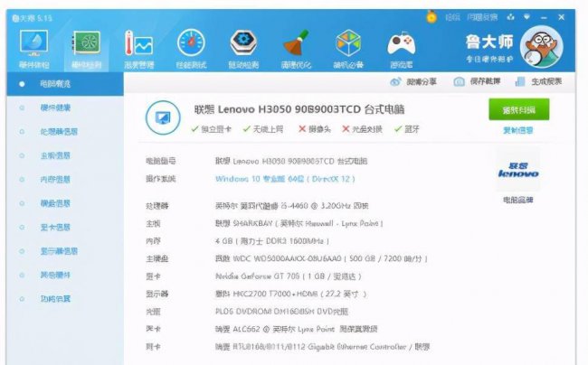
Task: Close the Lu Dashi window
Action: 562,17
